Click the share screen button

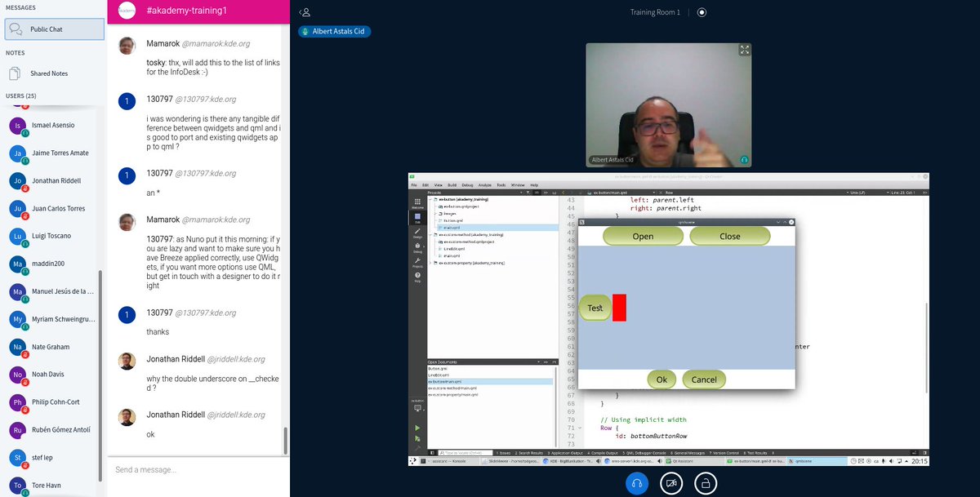click(706, 483)
